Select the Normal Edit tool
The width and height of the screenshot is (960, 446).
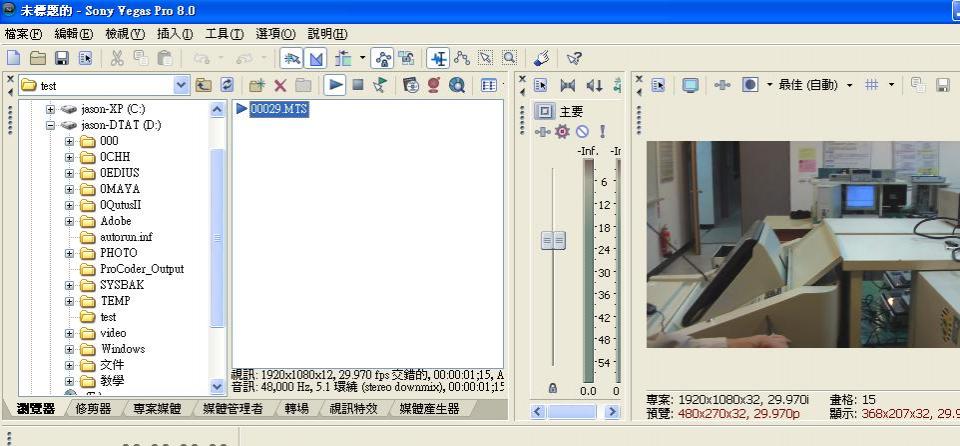tap(438, 58)
